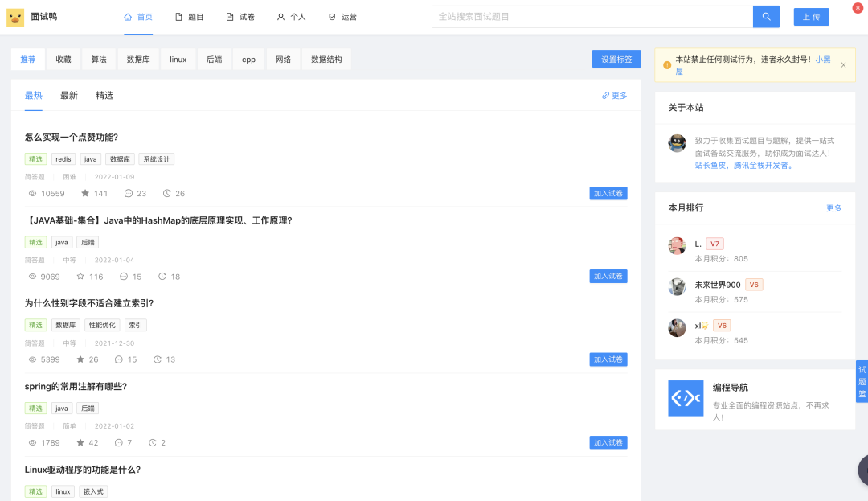Viewport: 868px width, 501px height.
Task: Open the 运营 navigation item
Action: 342,17
